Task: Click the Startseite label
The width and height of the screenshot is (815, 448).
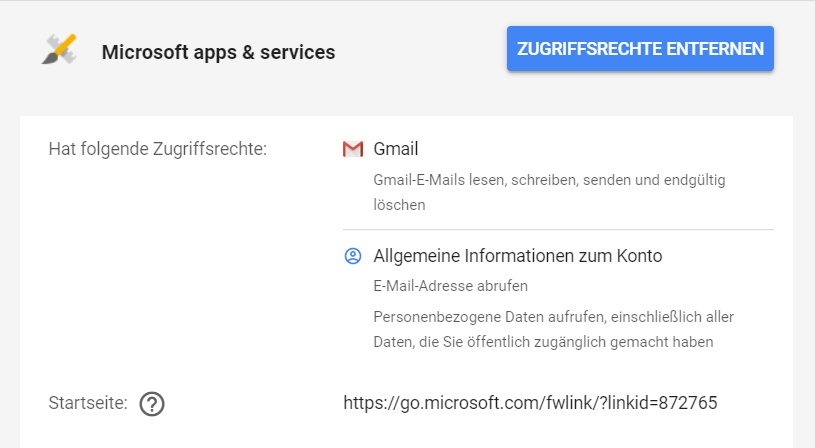Action: (88, 404)
